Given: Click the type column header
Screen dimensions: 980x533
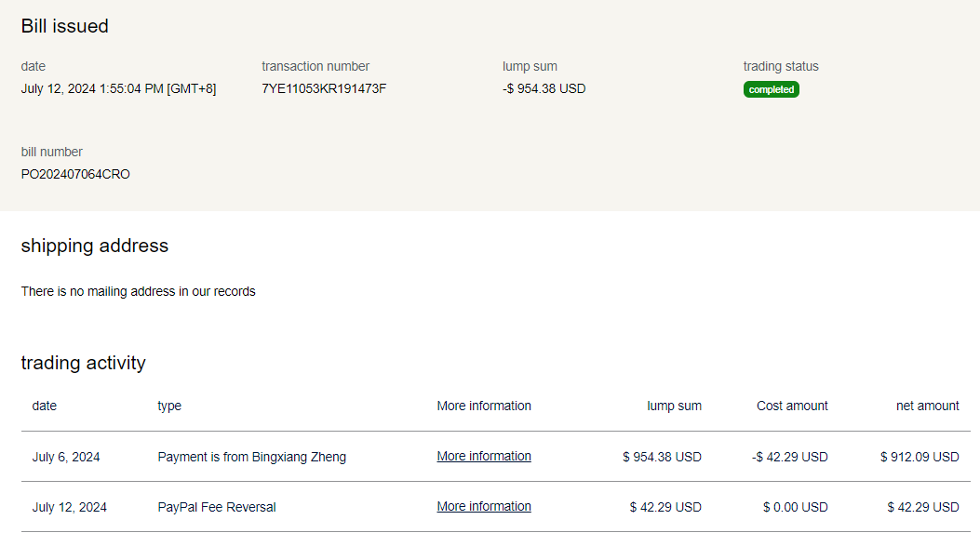Looking at the screenshot, I should point(169,406).
